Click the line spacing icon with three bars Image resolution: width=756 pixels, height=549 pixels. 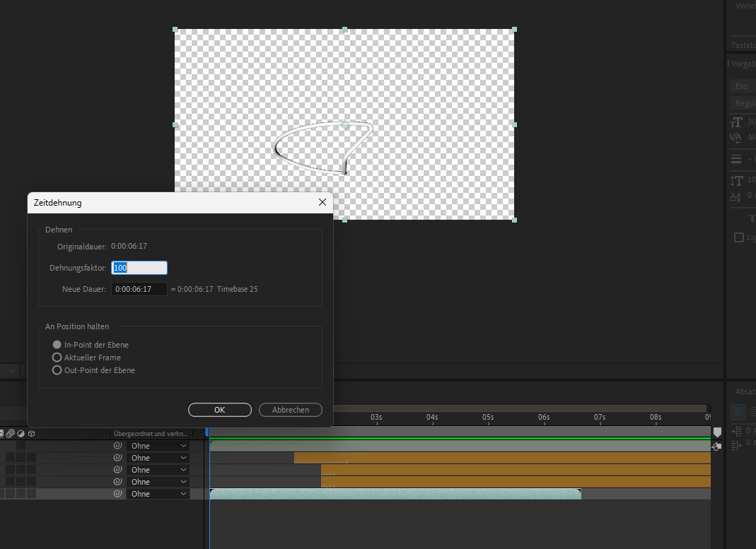pyautogui.click(x=736, y=159)
